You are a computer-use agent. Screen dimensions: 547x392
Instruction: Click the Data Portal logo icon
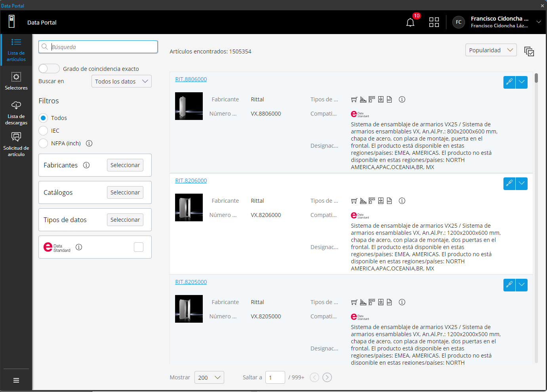(x=12, y=21)
